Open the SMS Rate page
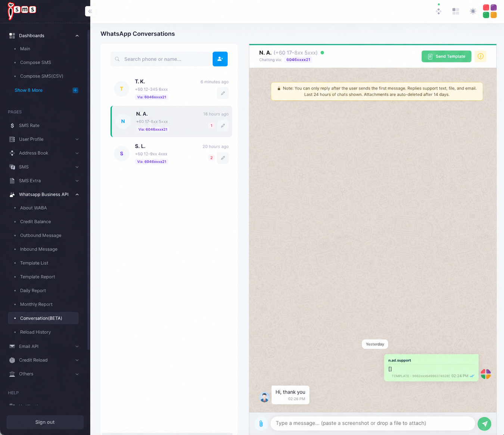 click(x=29, y=125)
